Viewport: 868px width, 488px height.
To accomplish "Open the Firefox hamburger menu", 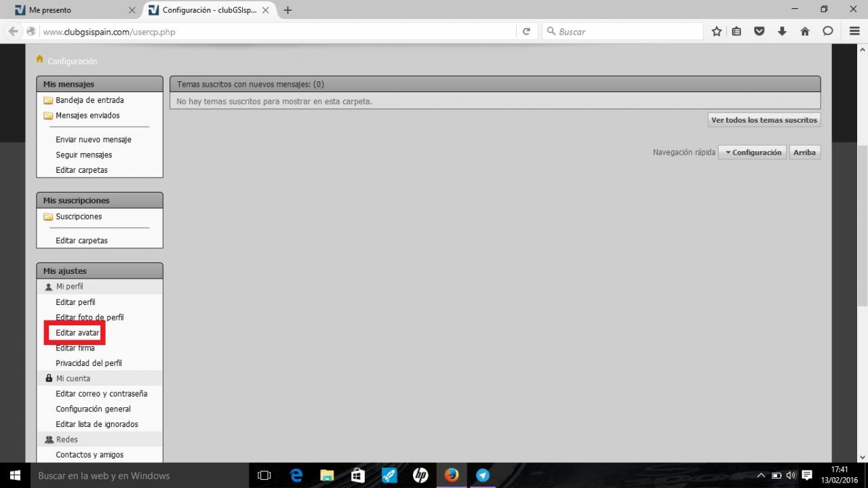I will (854, 31).
